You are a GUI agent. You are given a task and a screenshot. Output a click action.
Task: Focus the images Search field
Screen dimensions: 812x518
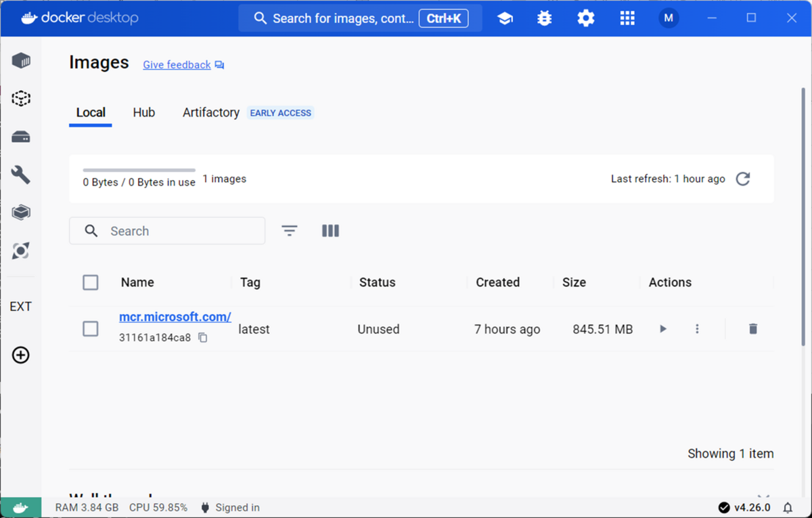[167, 231]
